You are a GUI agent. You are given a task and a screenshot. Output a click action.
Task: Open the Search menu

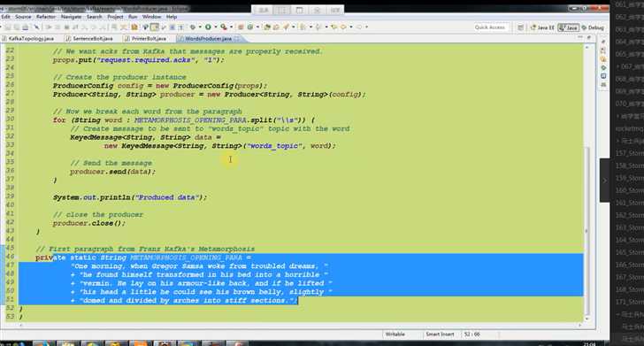94,17
